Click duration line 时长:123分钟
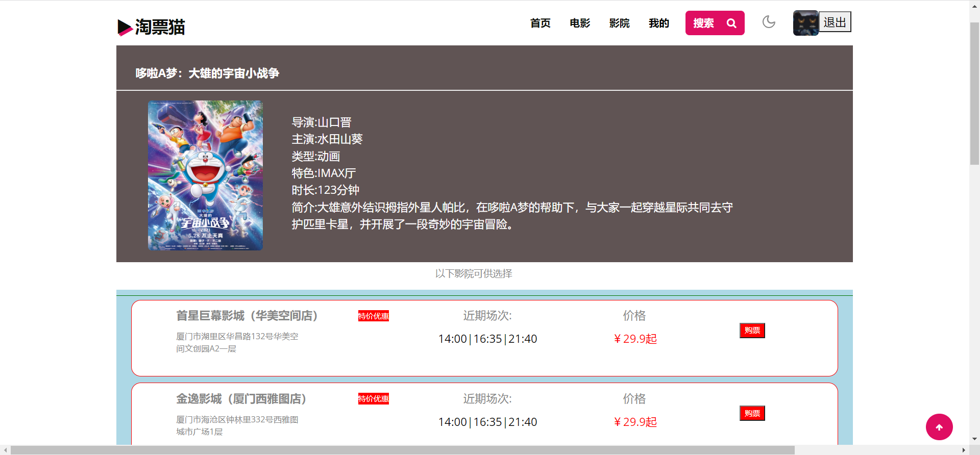Screen dimensions: 980x455 pos(326,190)
